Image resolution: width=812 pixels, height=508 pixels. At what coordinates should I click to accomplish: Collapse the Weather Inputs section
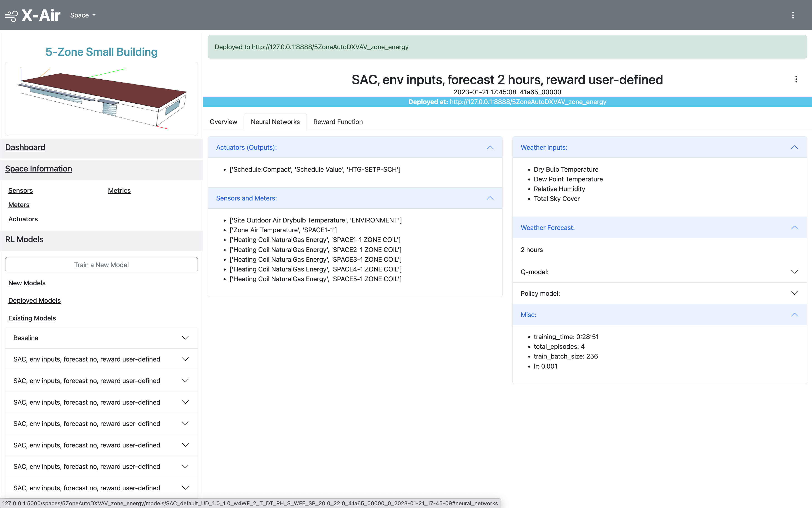coord(659,147)
